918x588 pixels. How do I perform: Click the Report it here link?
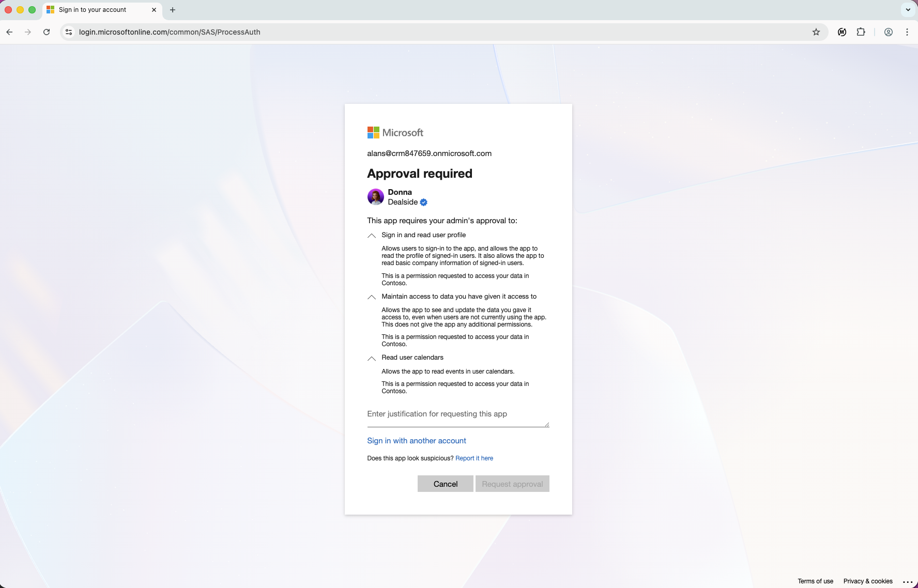[x=474, y=458]
